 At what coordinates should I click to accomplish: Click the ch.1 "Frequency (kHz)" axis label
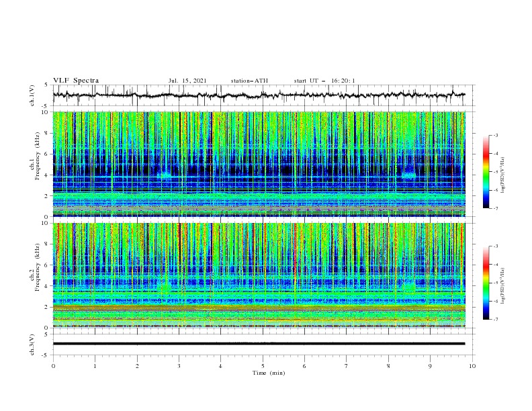[x=38, y=156]
